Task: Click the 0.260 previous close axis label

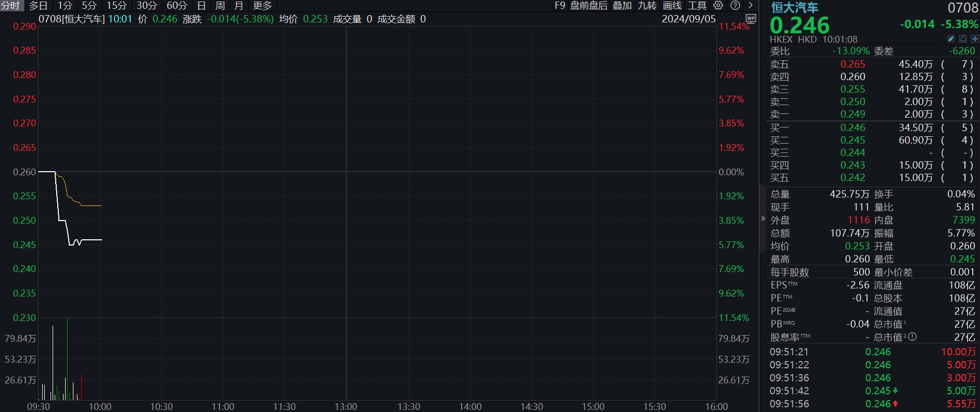Action: point(24,172)
